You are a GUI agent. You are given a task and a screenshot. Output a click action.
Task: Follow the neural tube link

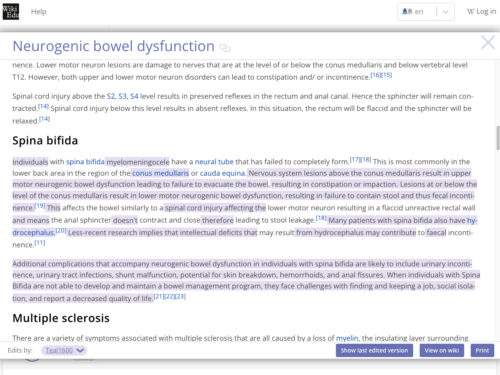pos(214,162)
